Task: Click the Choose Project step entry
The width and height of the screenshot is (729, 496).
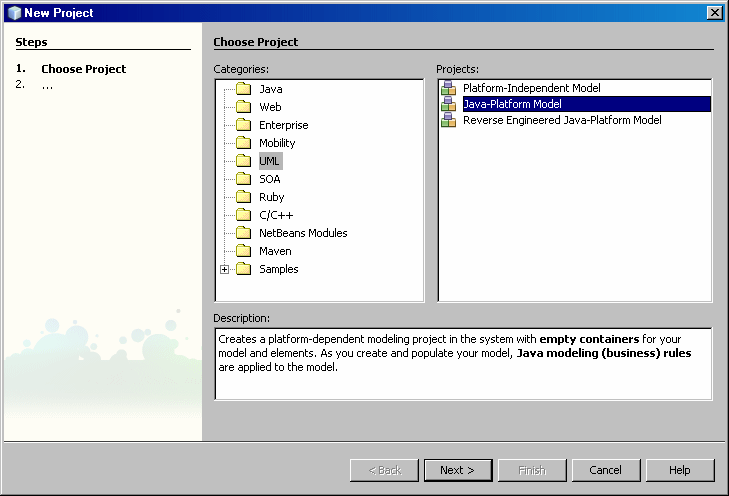Action: pos(83,69)
